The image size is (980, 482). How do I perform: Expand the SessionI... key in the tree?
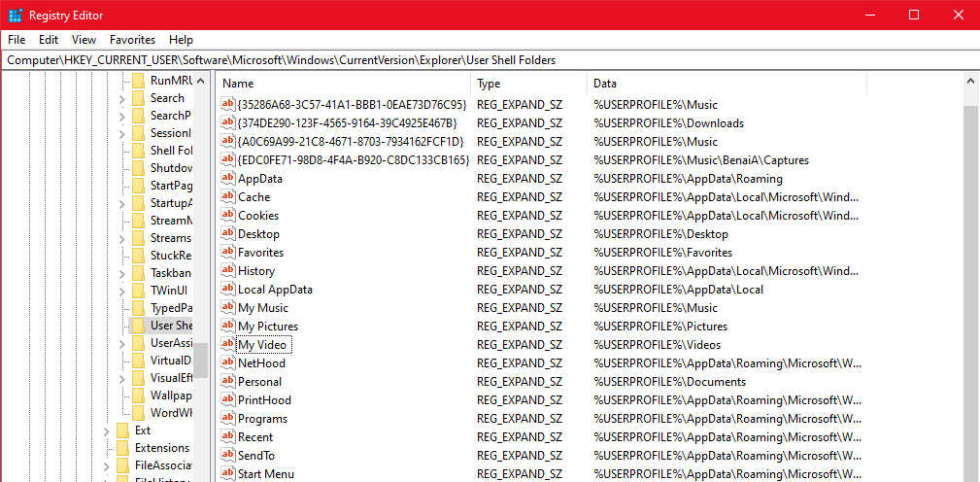pos(122,133)
